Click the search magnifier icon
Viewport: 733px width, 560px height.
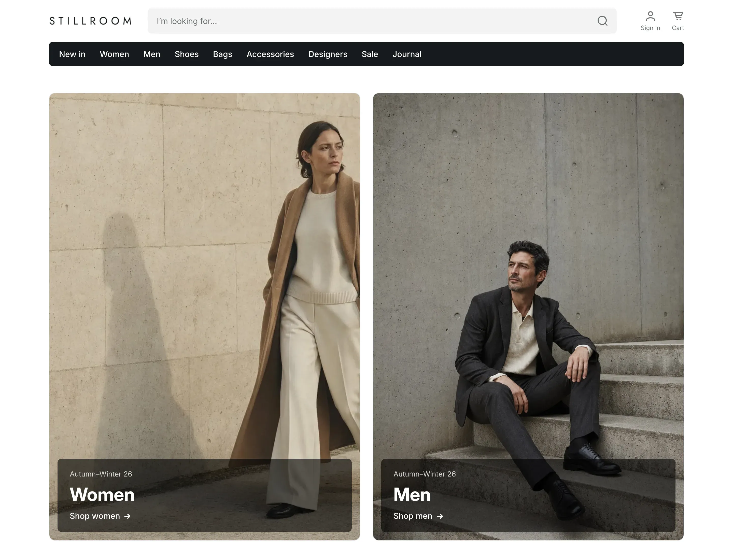[602, 21]
